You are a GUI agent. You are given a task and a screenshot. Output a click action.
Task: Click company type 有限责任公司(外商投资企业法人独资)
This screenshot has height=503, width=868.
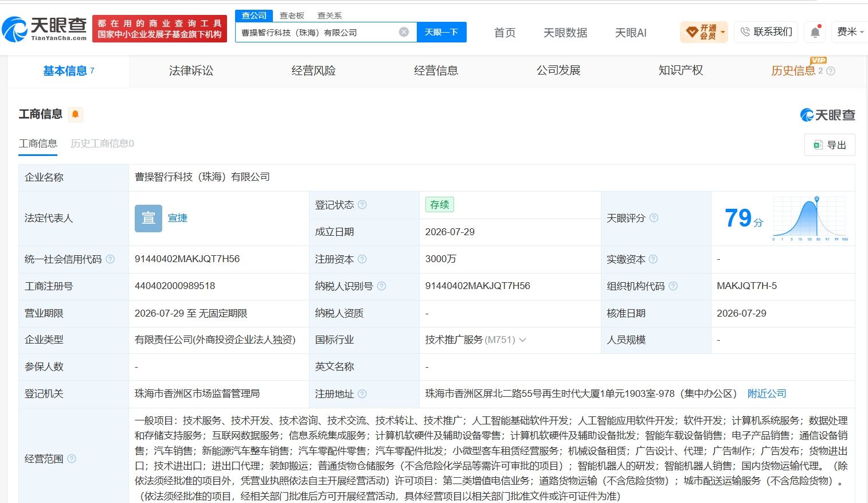[x=215, y=340]
